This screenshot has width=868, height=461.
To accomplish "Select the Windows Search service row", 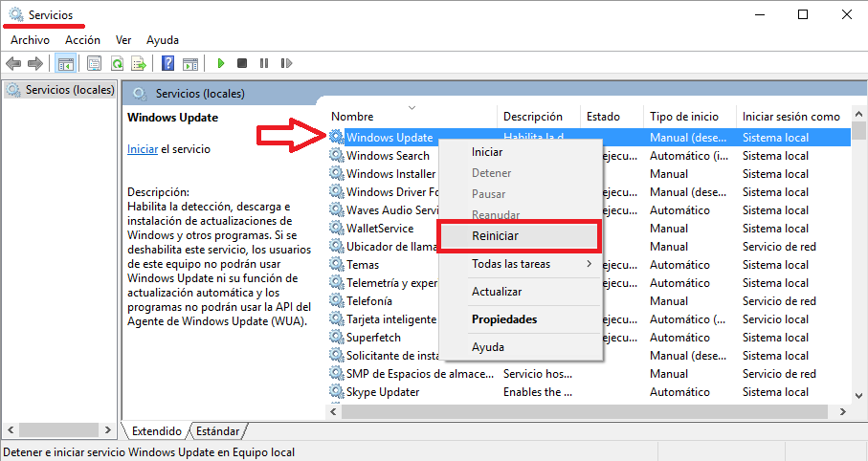I will point(590,156).
